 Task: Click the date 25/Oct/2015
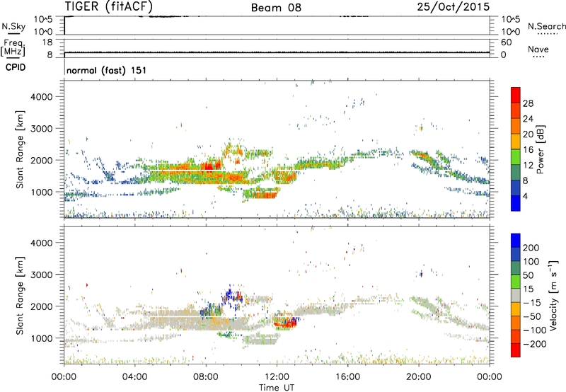[x=454, y=7]
